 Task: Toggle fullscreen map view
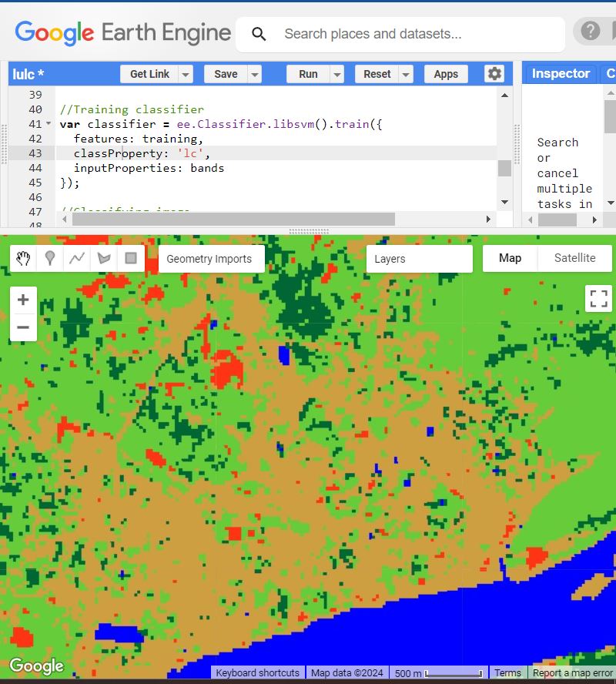point(598,298)
